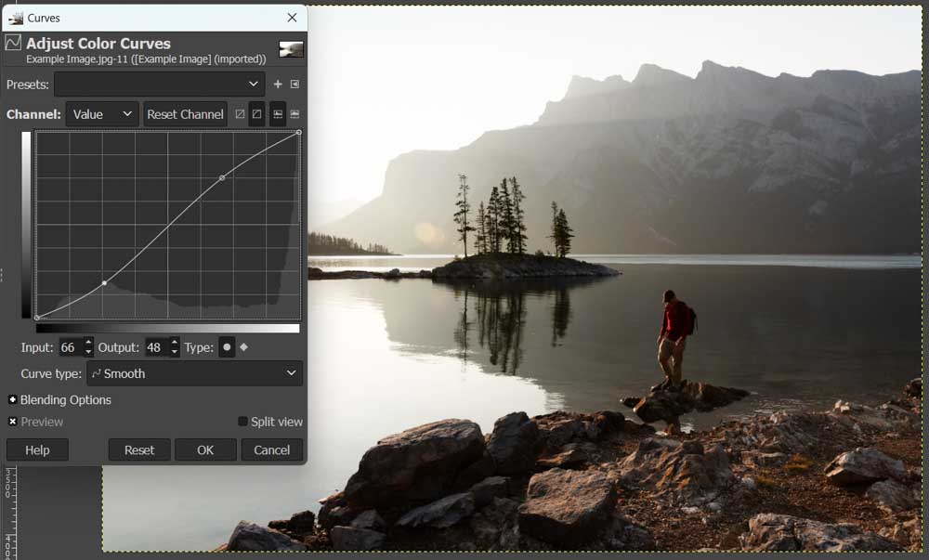Set curve point type to smooth
Image resolution: width=929 pixels, height=560 pixels.
pyautogui.click(x=227, y=347)
